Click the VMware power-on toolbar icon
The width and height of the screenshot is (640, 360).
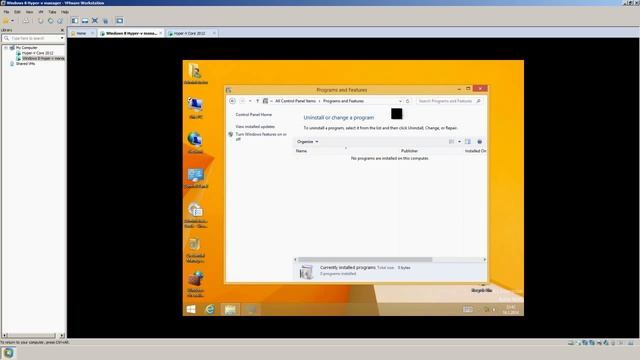tap(6, 20)
